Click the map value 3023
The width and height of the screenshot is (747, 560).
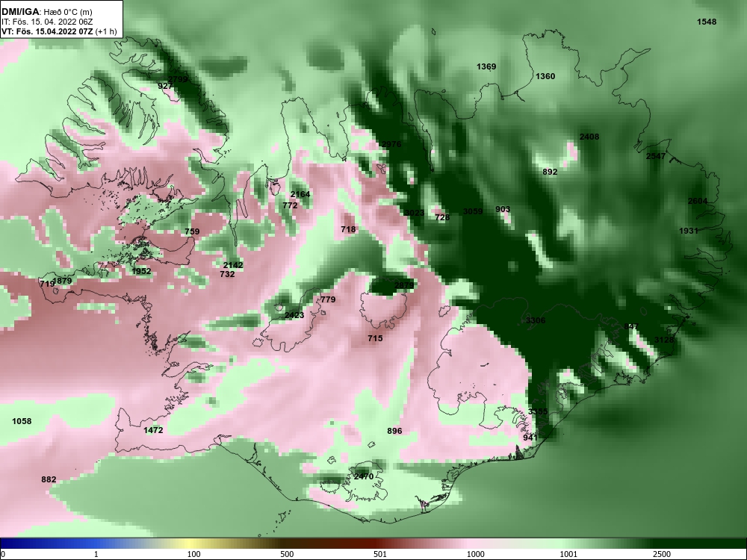[x=414, y=213]
